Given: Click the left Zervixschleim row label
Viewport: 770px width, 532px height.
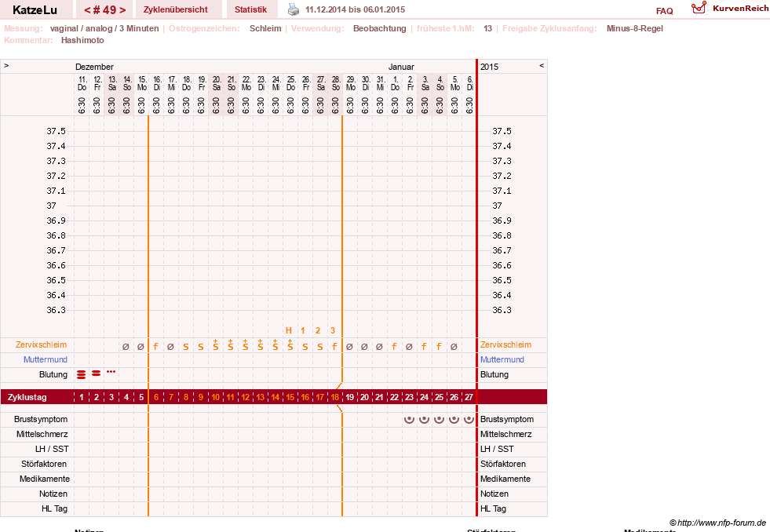Looking at the screenshot, I should (42, 344).
